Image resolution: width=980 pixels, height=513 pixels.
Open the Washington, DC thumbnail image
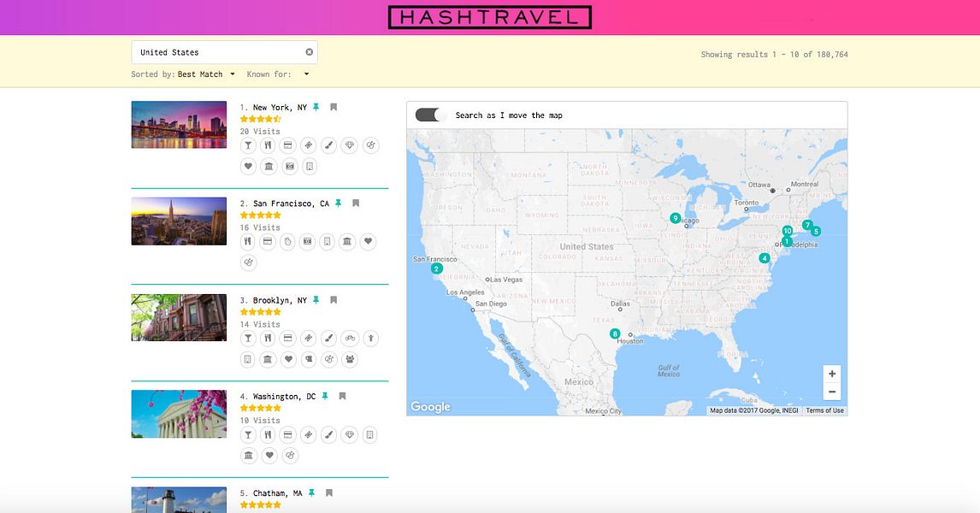tap(179, 415)
